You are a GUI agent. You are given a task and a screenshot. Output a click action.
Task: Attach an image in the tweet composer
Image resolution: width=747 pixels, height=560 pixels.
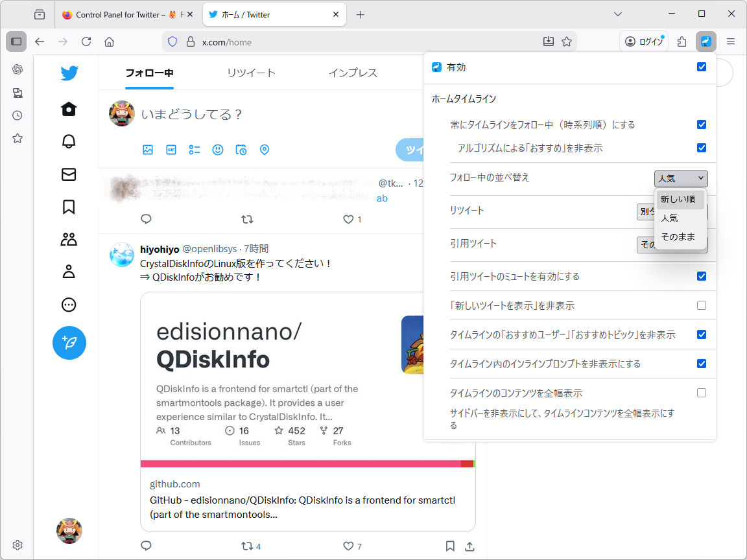(x=147, y=150)
